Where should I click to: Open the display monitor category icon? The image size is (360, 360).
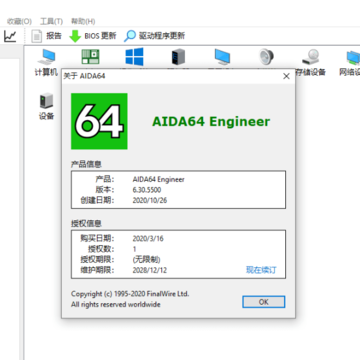222,57
